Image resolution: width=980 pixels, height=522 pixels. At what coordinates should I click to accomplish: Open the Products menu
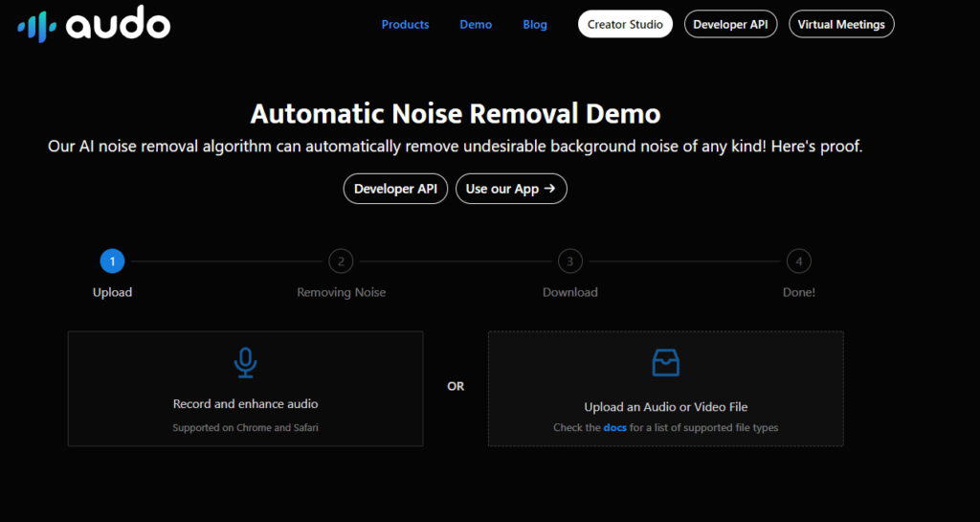click(x=405, y=25)
